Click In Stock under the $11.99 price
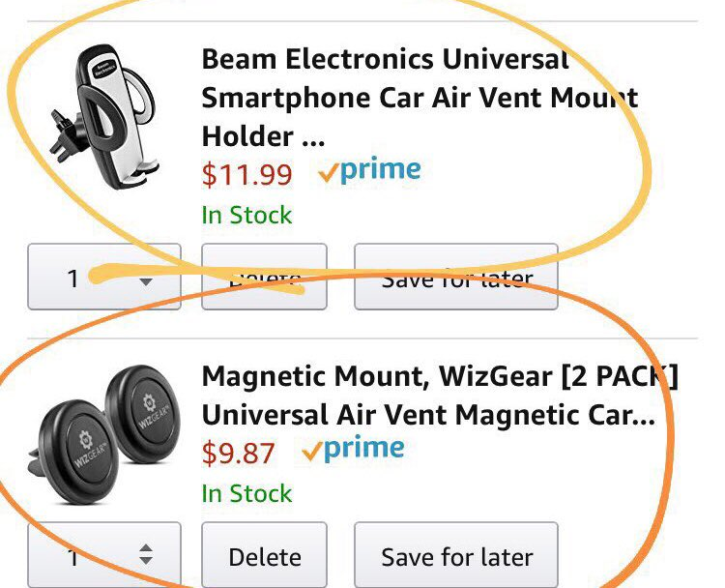Image resolution: width=725 pixels, height=588 pixels. (x=246, y=215)
